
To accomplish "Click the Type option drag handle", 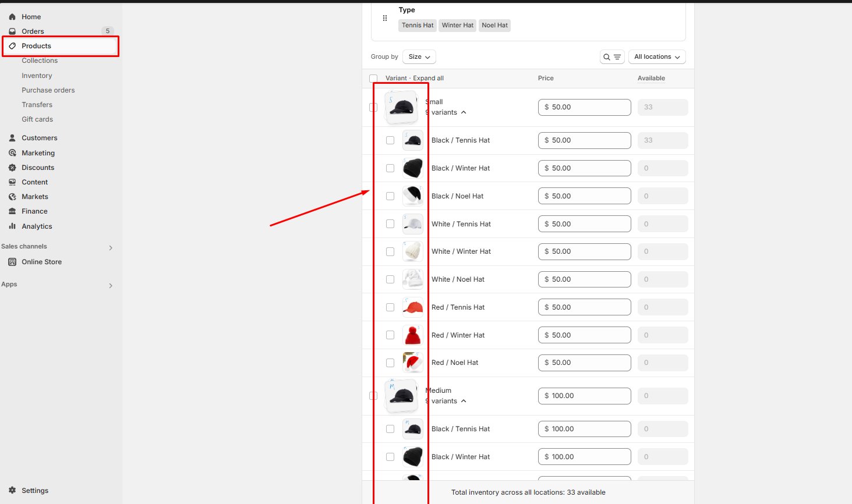I will coord(385,18).
